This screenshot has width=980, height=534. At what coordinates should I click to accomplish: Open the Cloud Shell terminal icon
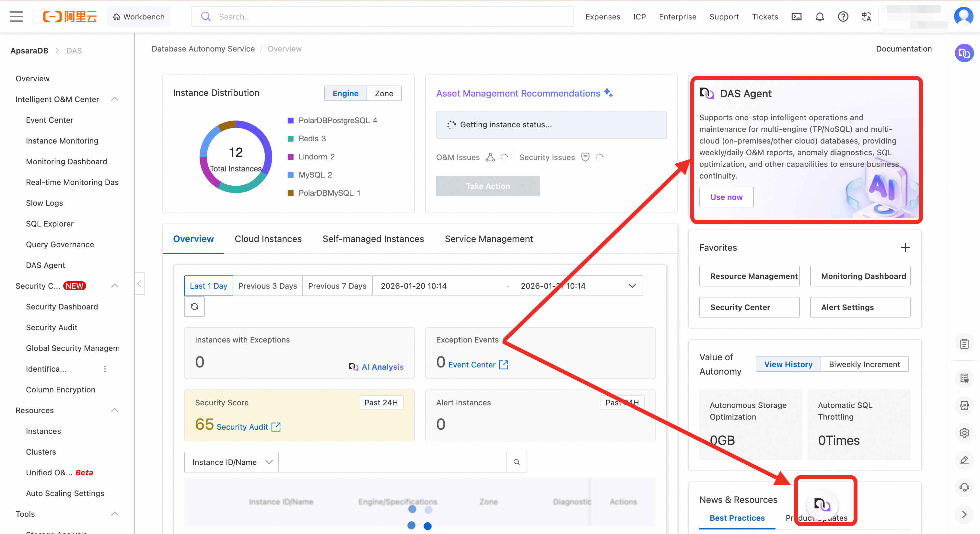tap(796, 17)
